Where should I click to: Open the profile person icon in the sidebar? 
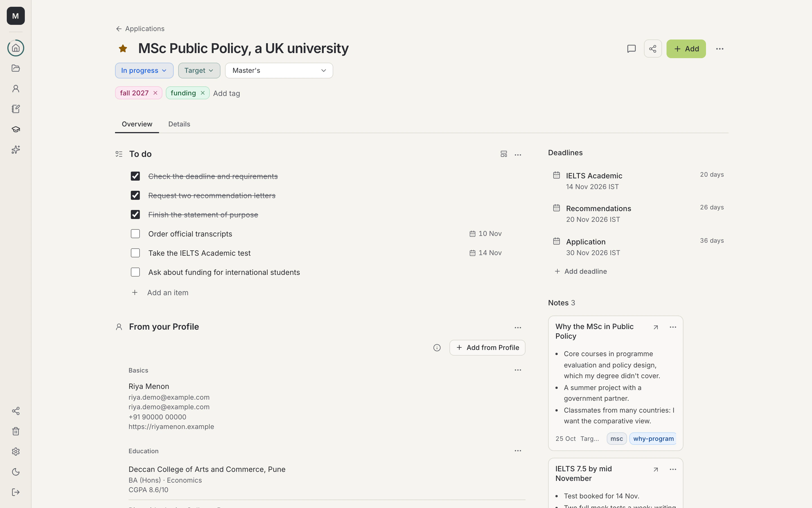click(x=16, y=89)
